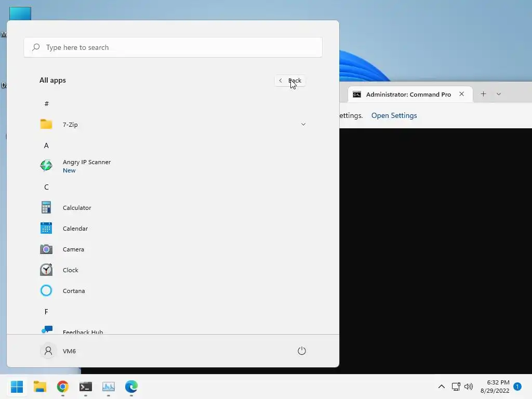Open the Terminal tab dropdown
Image resolution: width=532 pixels, height=399 pixels.
click(499, 94)
